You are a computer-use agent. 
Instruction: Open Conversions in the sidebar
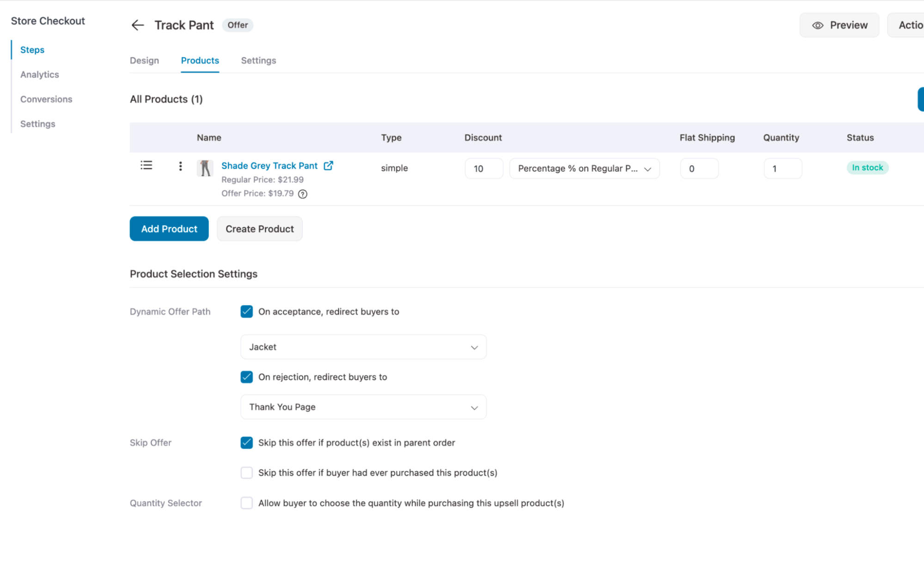(x=46, y=99)
